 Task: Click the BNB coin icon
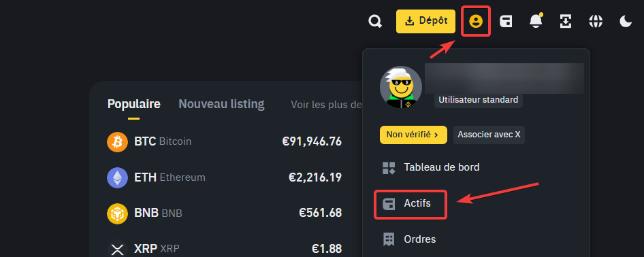(x=118, y=213)
